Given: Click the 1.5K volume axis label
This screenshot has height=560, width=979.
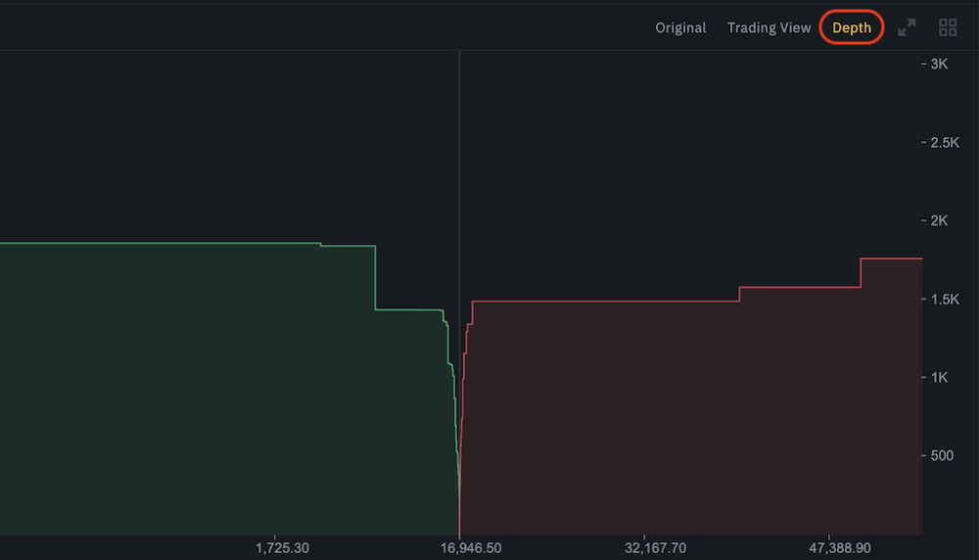Looking at the screenshot, I should 945,299.
